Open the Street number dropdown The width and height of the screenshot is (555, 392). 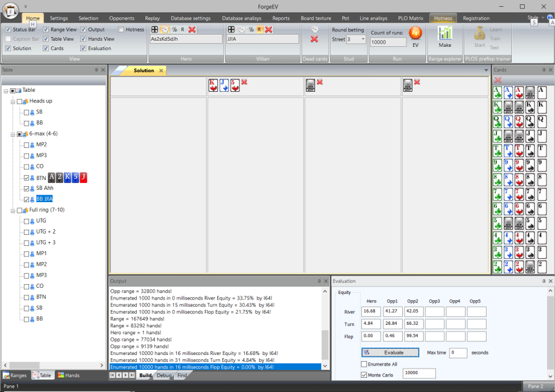(x=363, y=39)
